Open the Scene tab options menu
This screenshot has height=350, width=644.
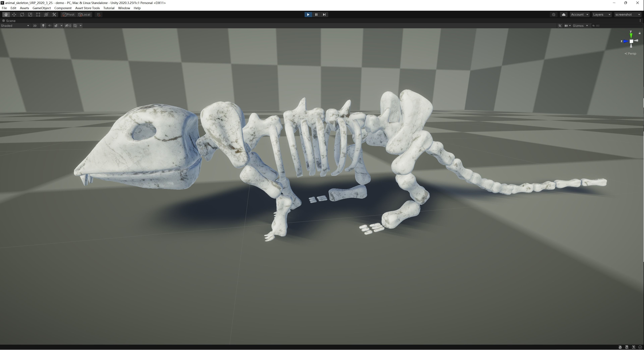pyautogui.click(x=640, y=21)
